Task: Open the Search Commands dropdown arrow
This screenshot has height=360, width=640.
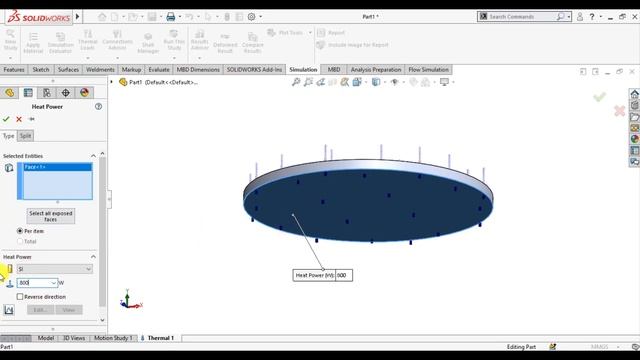Action: click(569, 17)
